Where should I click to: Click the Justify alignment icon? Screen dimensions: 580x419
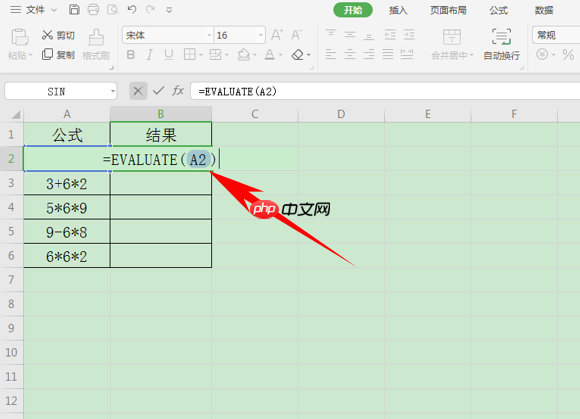(x=388, y=55)
